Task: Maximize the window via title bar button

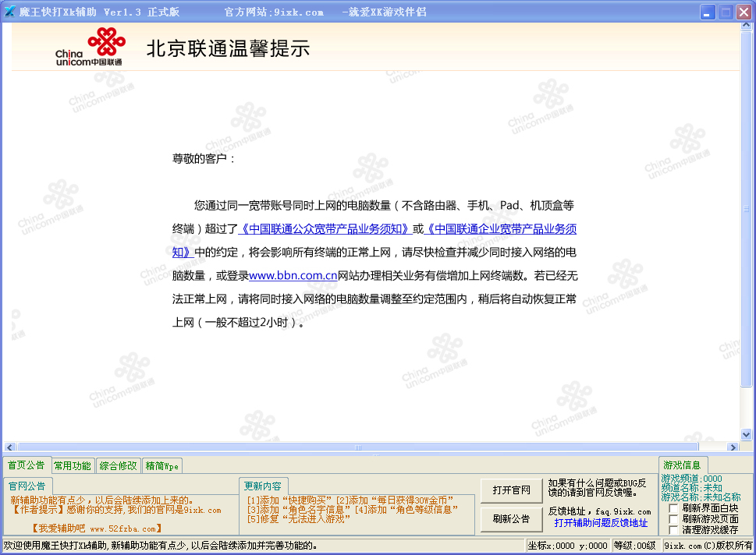Action: (x=726, y=12)
